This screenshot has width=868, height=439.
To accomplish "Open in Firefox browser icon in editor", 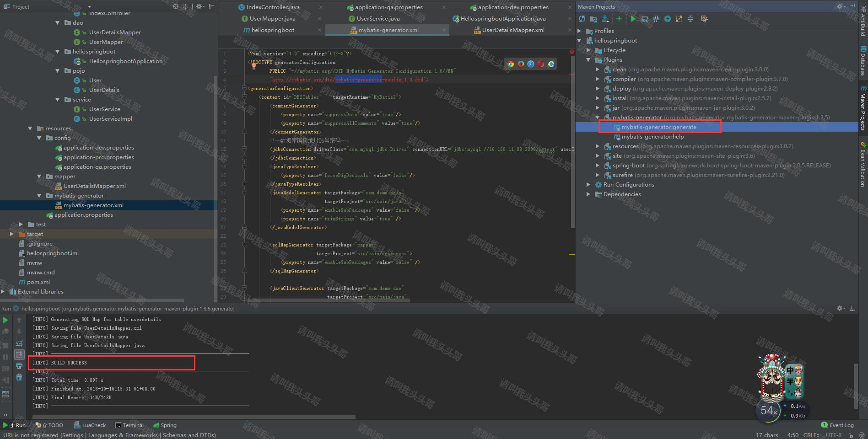I will click(x=521, y=64).
